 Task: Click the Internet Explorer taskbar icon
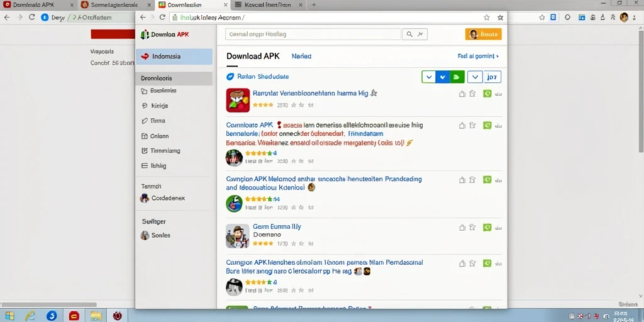pos(30,316)
